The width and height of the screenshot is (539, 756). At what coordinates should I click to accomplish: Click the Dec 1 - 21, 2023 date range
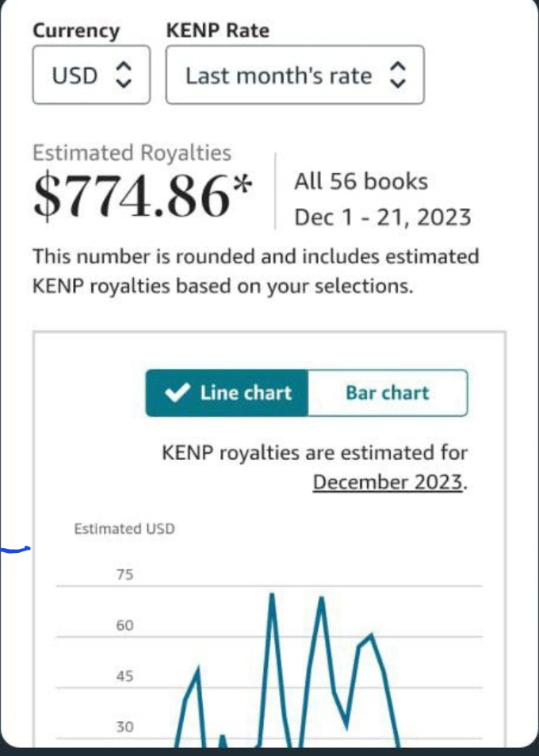(383, 217)
